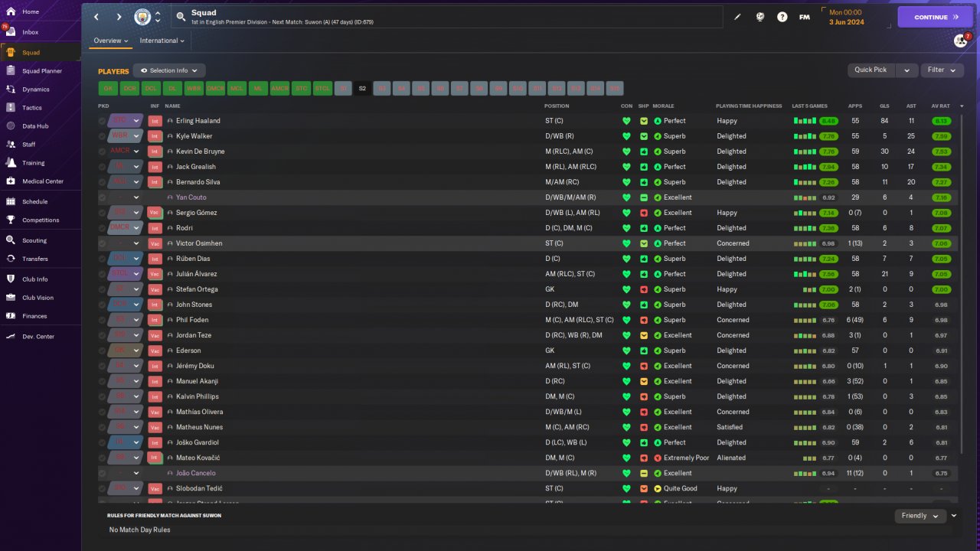
Task: Click the Continue button
Action: 936,17
